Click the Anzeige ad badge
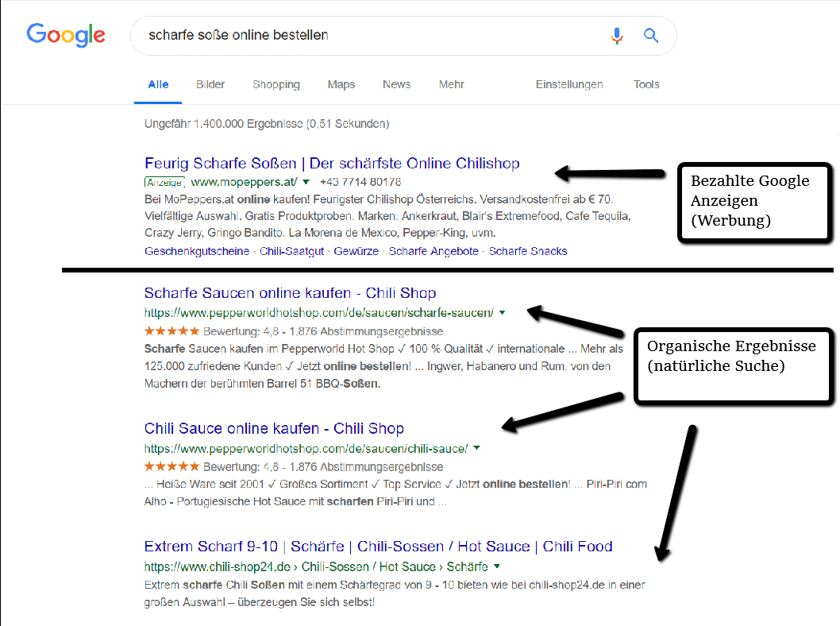The width and height of the screenshot is (840, 626). tap(164, 182)
